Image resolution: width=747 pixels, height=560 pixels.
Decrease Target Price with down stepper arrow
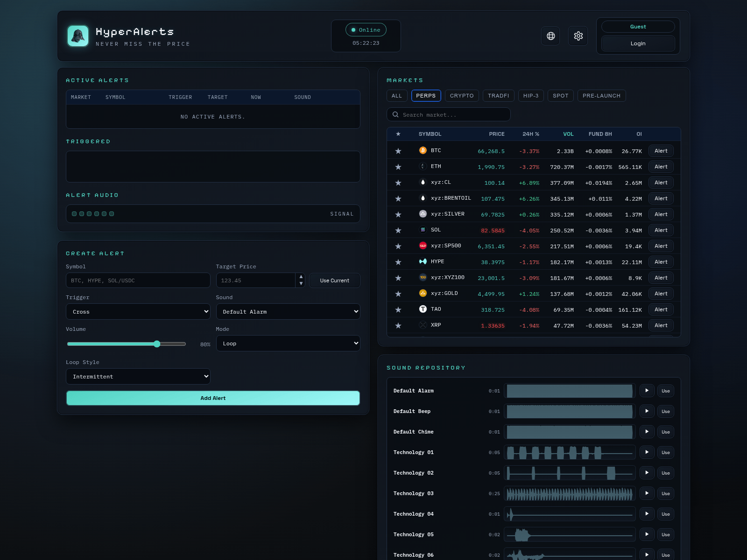coord(301,284)
